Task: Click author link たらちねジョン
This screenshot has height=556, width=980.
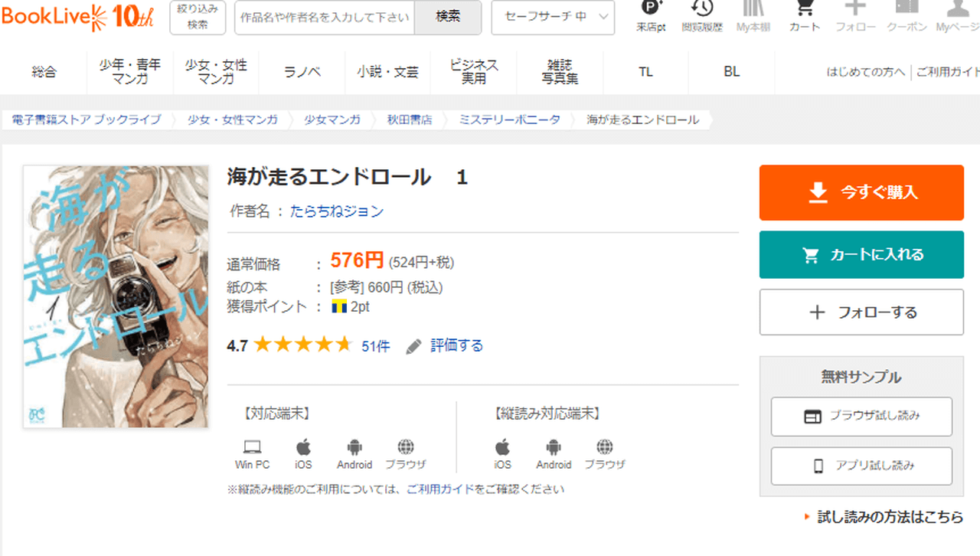Action: click(337, 211)
